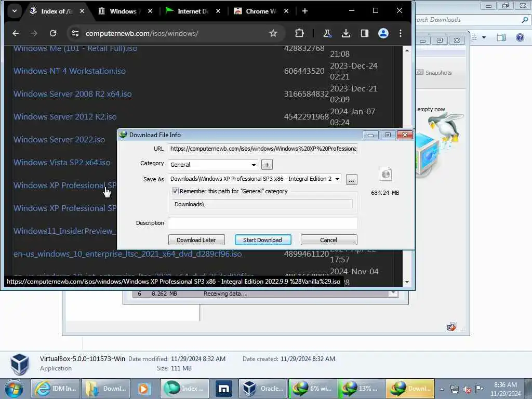Close the Index of tab
Image resolution: width=532 pixels, height=399 pixels.
click(x=82, y=11)
